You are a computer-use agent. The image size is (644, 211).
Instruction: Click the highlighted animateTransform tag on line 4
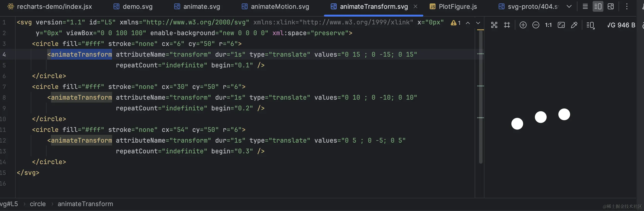81,54
